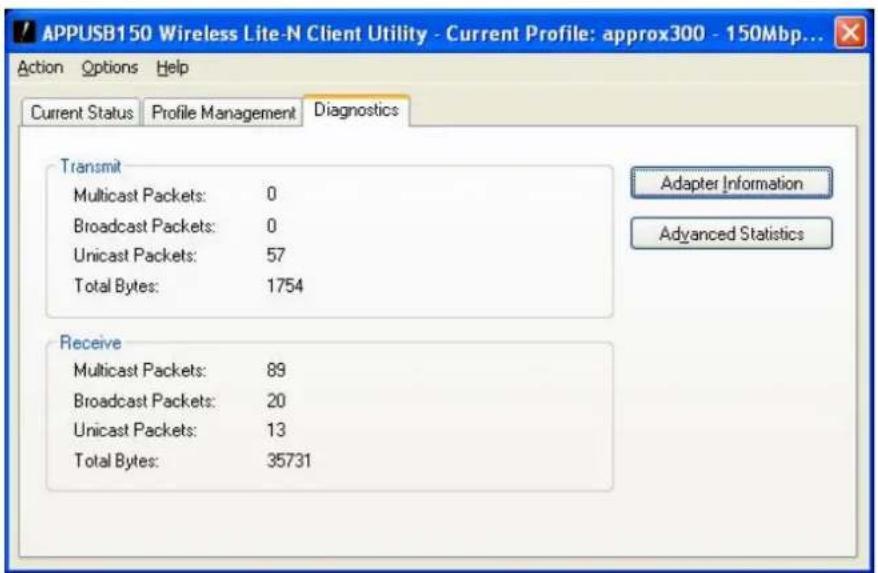
Task: Select Transmit Broadcast Packets label
Action: 144,226
